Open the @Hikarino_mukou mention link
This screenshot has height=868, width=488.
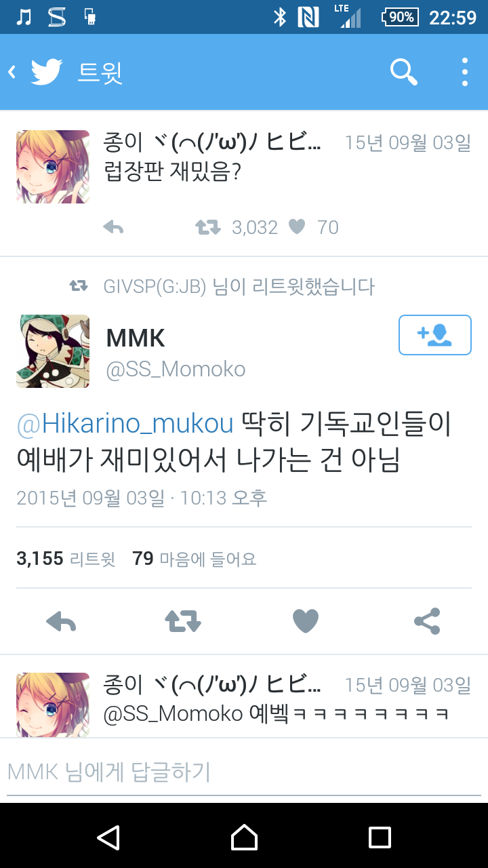[125, 424]
